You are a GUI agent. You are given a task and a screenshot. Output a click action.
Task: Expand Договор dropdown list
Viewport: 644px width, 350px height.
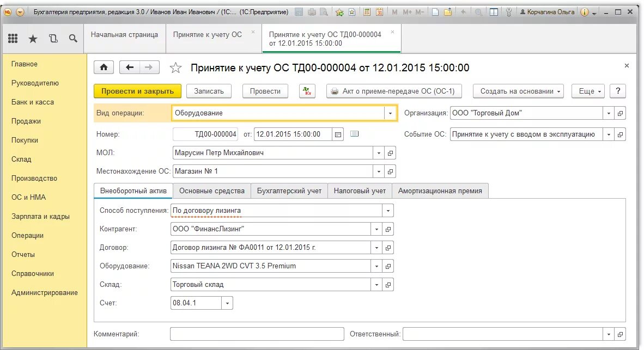click(376, 248)
